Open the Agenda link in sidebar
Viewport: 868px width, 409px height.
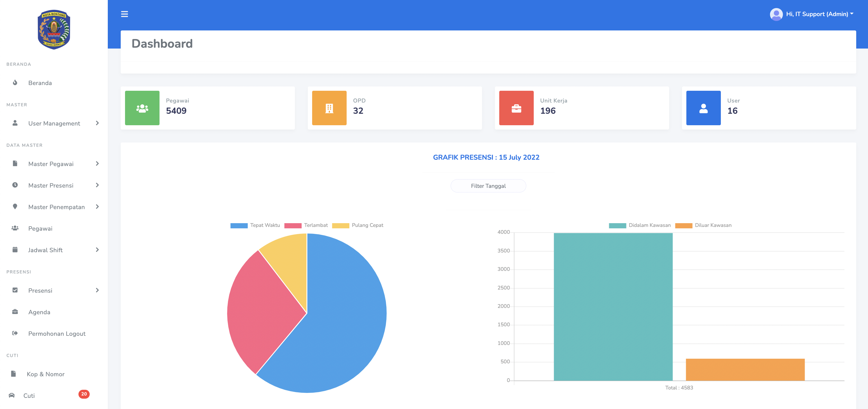click(x=39, y=312)
